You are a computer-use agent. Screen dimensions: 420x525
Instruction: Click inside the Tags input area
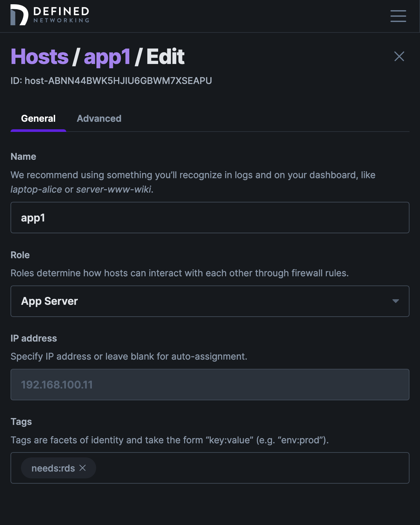230,468
